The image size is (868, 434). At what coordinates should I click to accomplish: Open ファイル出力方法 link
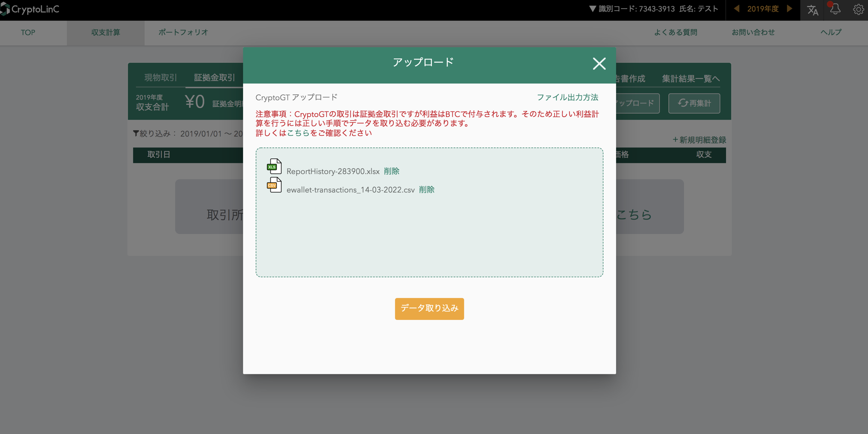click(x=567, y=97)
